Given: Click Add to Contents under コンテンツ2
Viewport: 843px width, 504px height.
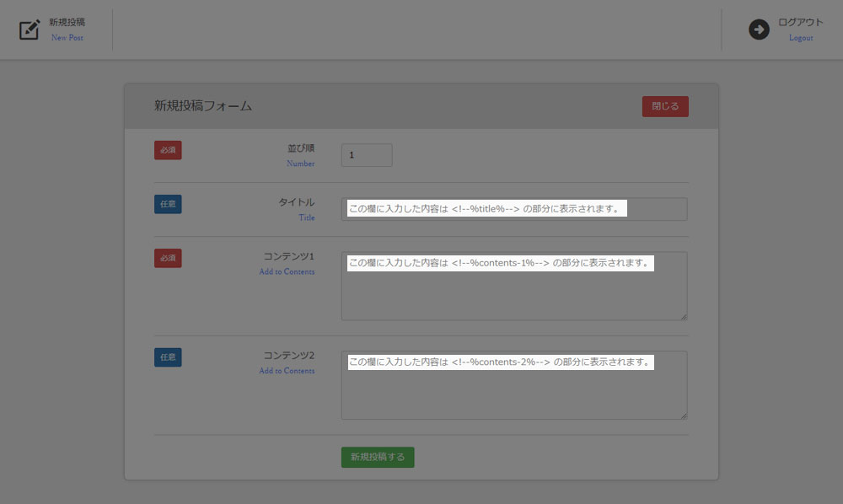Looking at the screenshot, I should (x=287, y=371).
